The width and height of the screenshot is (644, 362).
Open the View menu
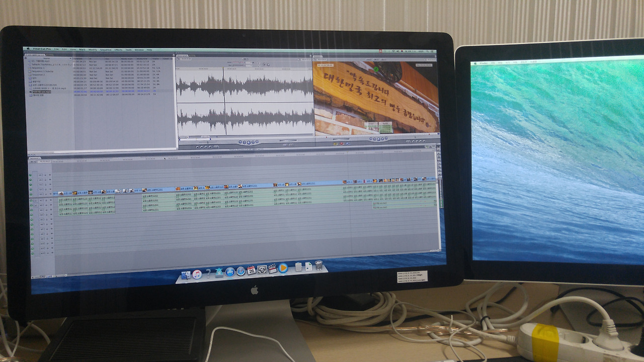coord(73,49)
